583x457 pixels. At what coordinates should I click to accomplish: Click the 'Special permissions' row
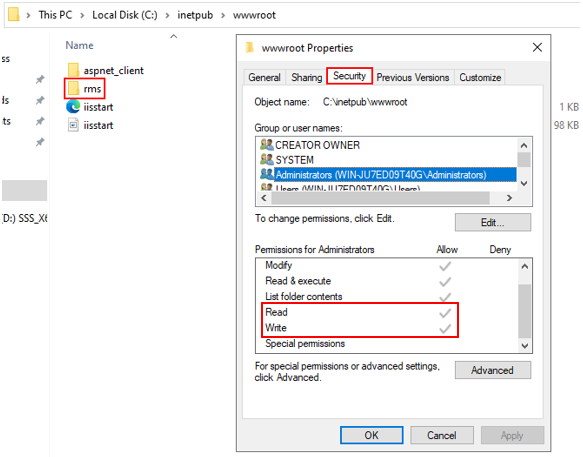305,344
